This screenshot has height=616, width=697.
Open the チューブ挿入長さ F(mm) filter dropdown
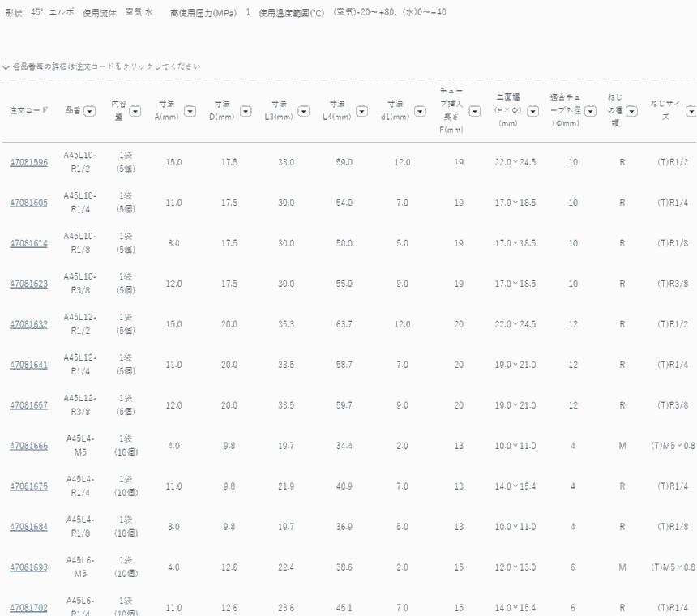(475, 110)
